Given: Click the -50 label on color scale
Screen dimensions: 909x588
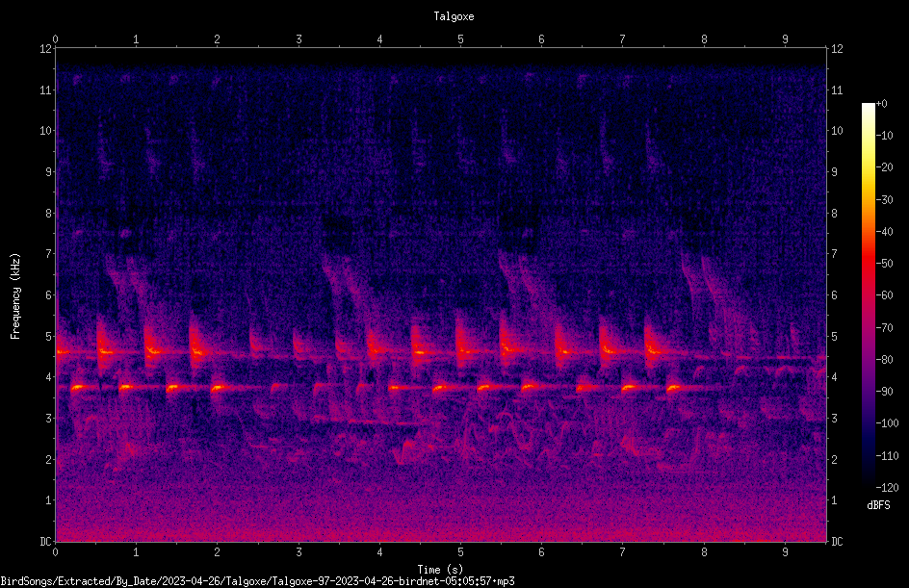Looking at the screenshot, I should click(x=885, y=263).
